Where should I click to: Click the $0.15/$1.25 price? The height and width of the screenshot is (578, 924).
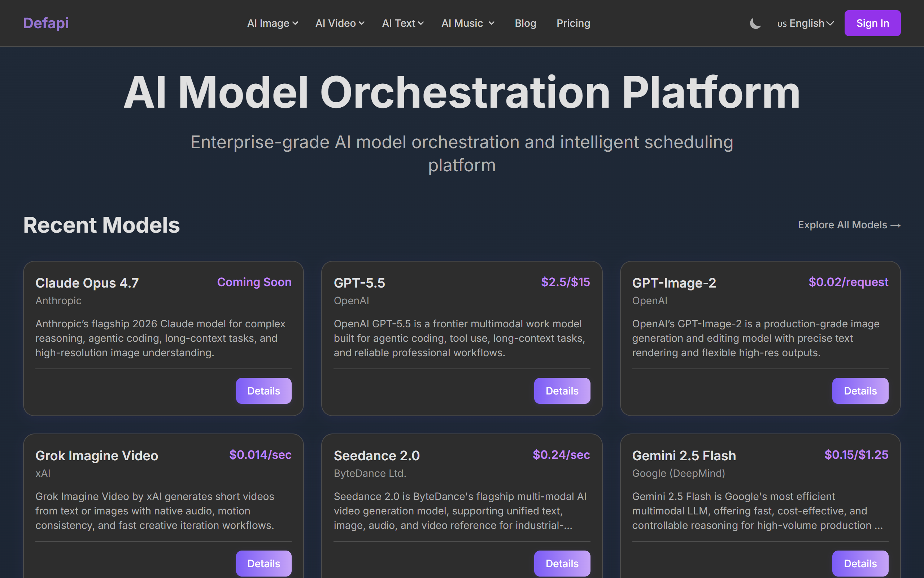pos(857,455)
